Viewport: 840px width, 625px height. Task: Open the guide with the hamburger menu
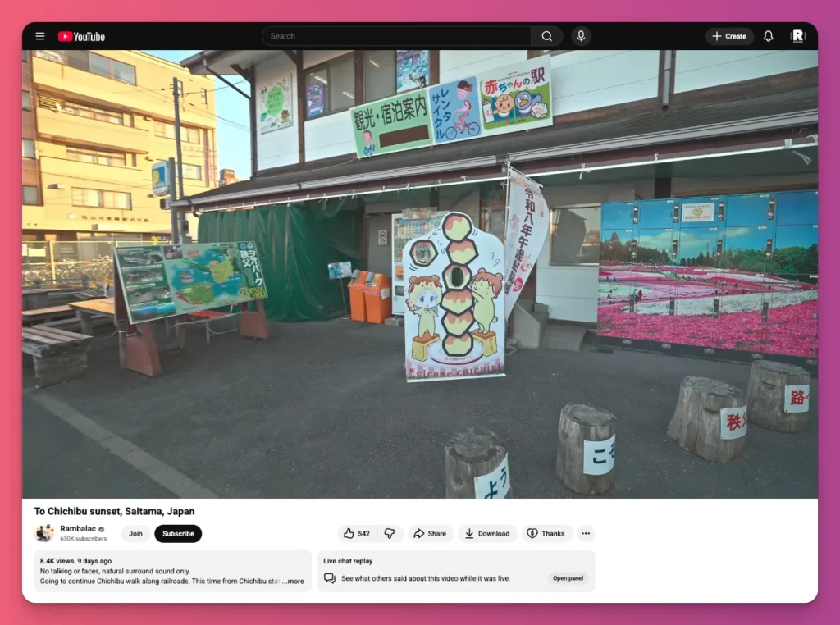click(39, 36)
